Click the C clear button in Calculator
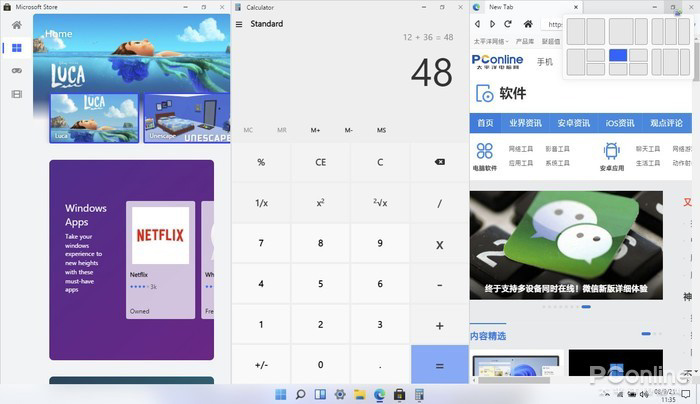The height and width of the screenshot is (404, 700). [x=380, y=162]
